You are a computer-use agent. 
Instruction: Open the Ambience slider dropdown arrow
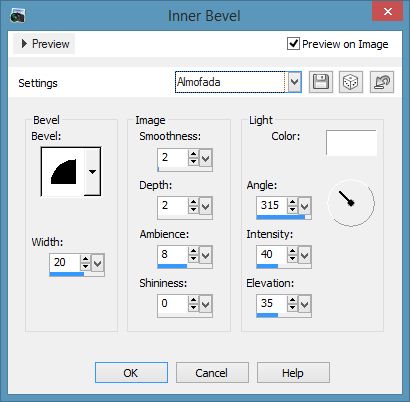[x=206, y=256]
